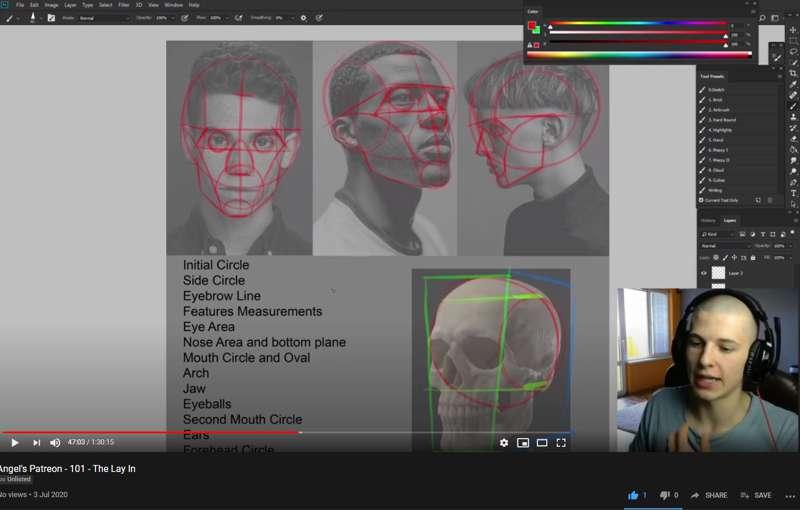Screen dimensions: 800x510
Task: Click the rainbow color ramp strip
Action: coord(639,55)
